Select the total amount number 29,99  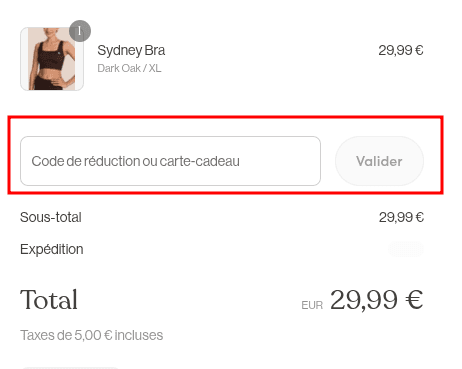click(364, 300)
